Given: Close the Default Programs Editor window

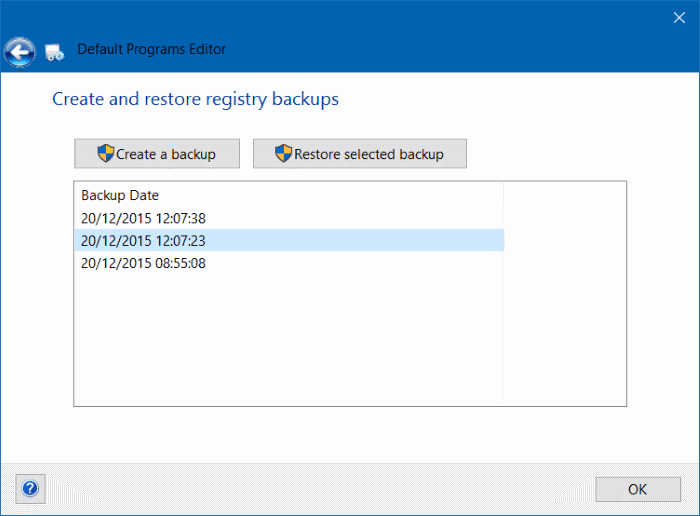Looking at the screenshot, I should click(x=679, y=18).
